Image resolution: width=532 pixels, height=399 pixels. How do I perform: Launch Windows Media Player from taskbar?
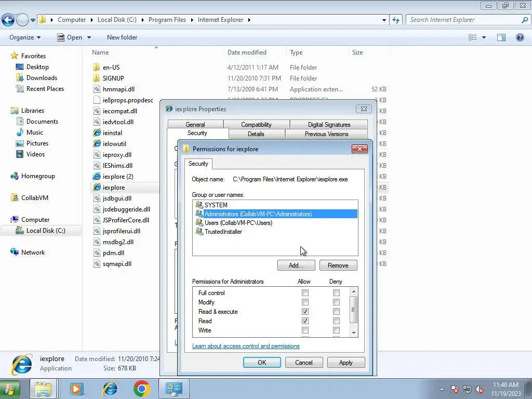tap(77, 389)
